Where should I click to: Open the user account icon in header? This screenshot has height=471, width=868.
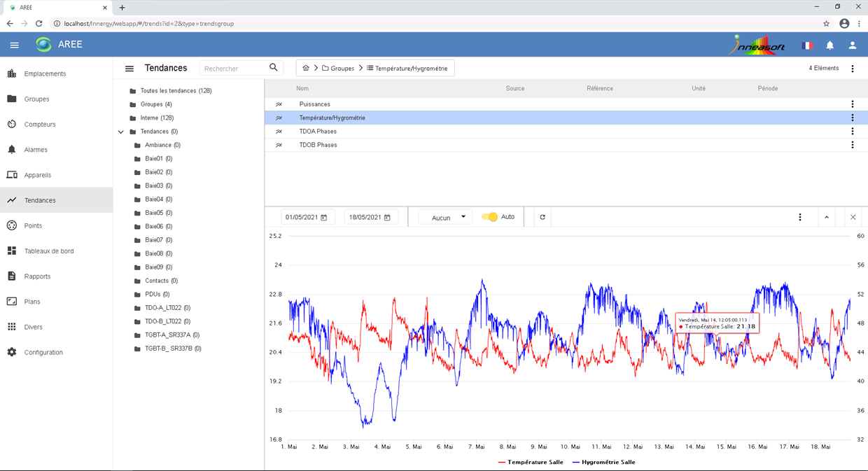point(852,45)
